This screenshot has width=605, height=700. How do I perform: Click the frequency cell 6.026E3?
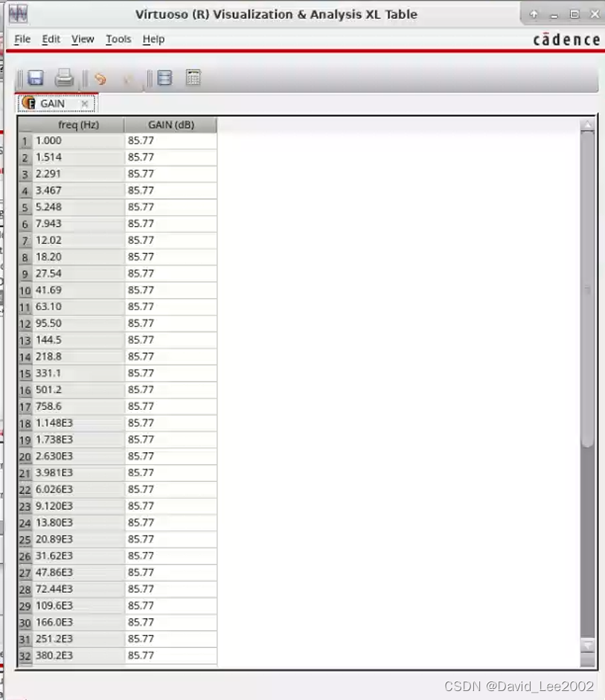79,489
